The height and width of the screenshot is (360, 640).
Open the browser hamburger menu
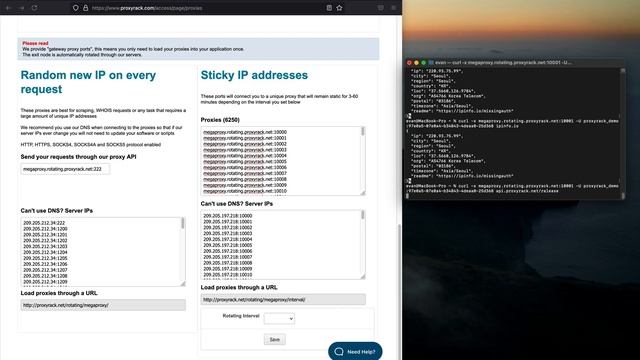coord(393,8)
